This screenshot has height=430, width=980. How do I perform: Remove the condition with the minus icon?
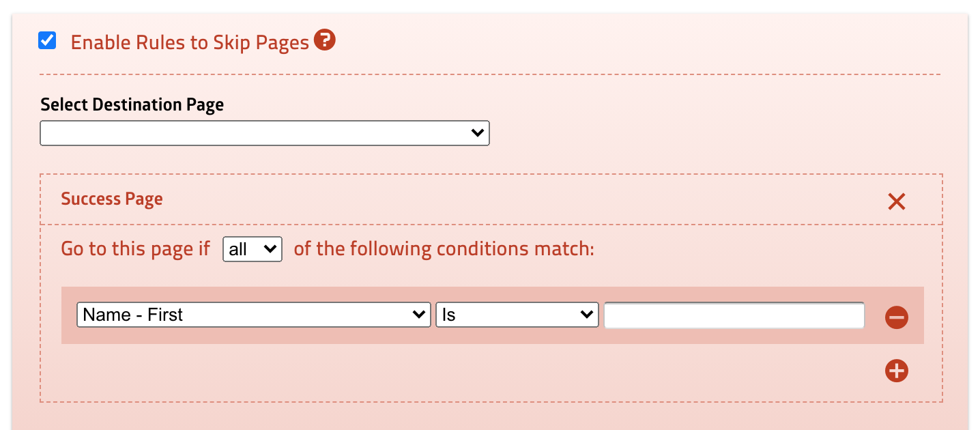tap(896, 317)
